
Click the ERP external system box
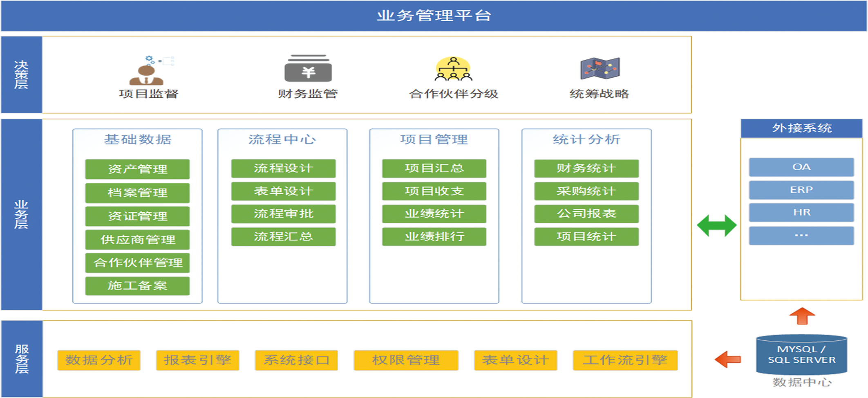tap(801, 190)
